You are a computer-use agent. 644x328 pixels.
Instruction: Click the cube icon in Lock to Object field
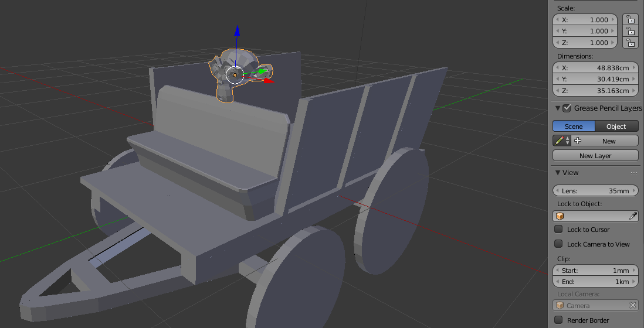coord(560,216)
